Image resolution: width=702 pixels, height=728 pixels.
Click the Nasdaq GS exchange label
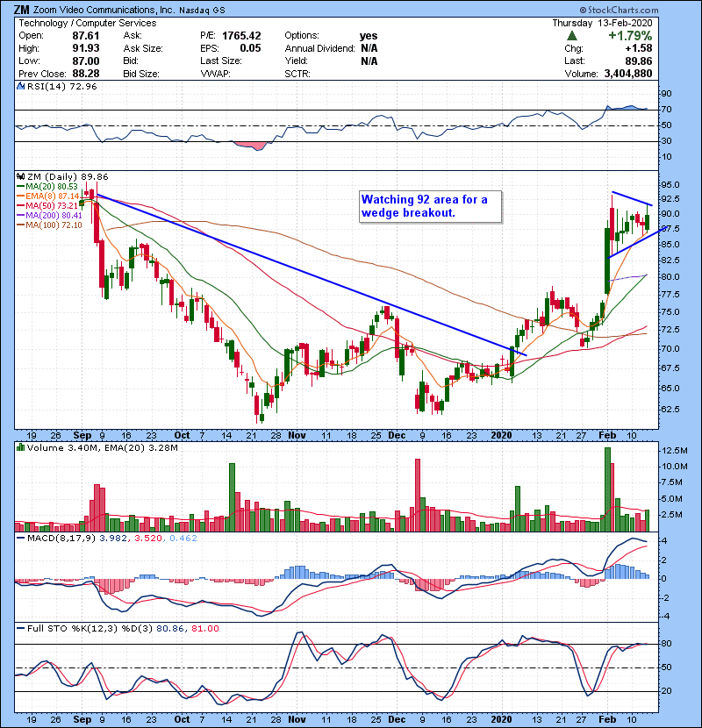(x=202, y=11)
